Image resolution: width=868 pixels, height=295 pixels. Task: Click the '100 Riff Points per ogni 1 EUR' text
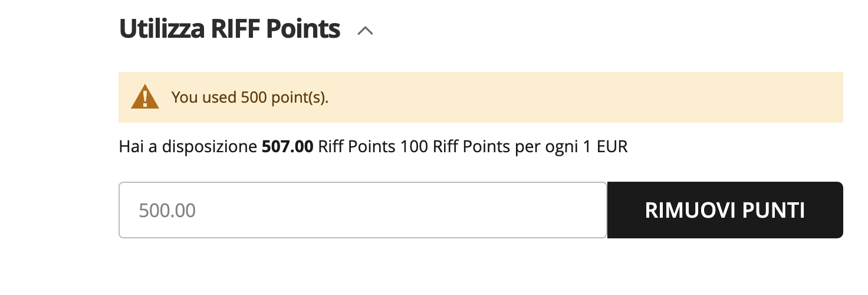pyautogui.click(x=514, y=147)
